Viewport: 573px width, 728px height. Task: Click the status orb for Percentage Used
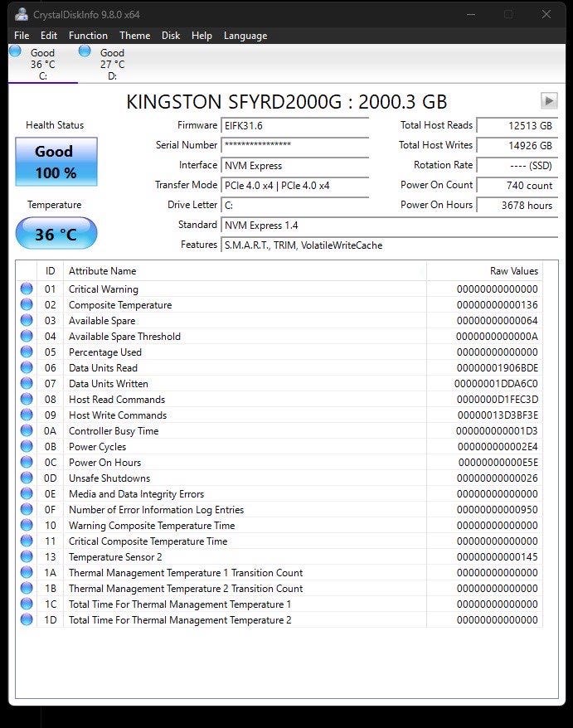(x=27, y=352)
